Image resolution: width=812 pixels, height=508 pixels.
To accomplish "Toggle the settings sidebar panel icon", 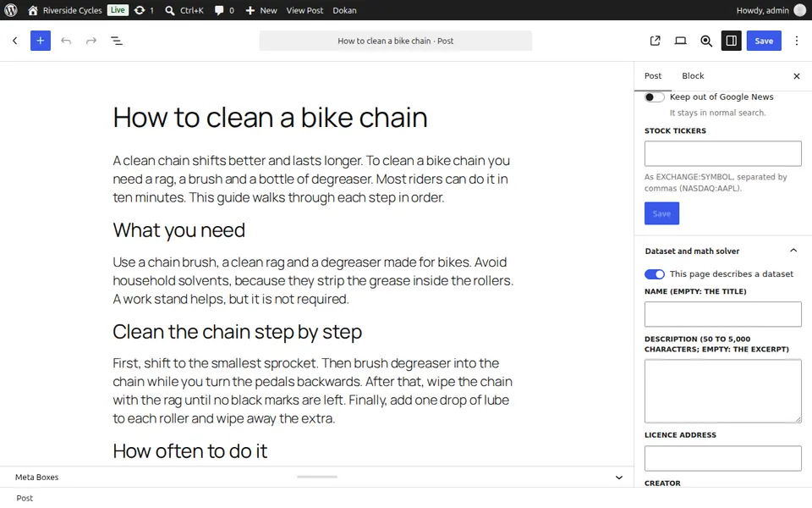I will coord(731,41).
